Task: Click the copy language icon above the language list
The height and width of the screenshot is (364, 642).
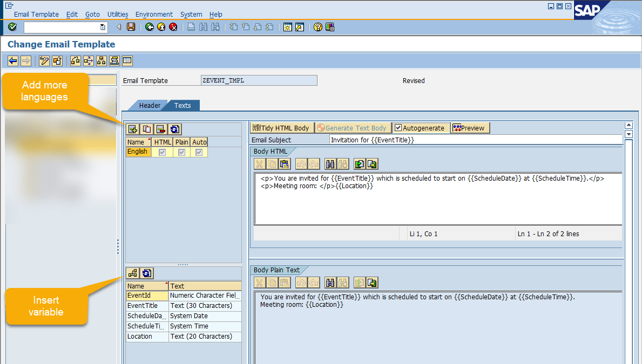Action: pyautogui.click(x=146, y=129)
